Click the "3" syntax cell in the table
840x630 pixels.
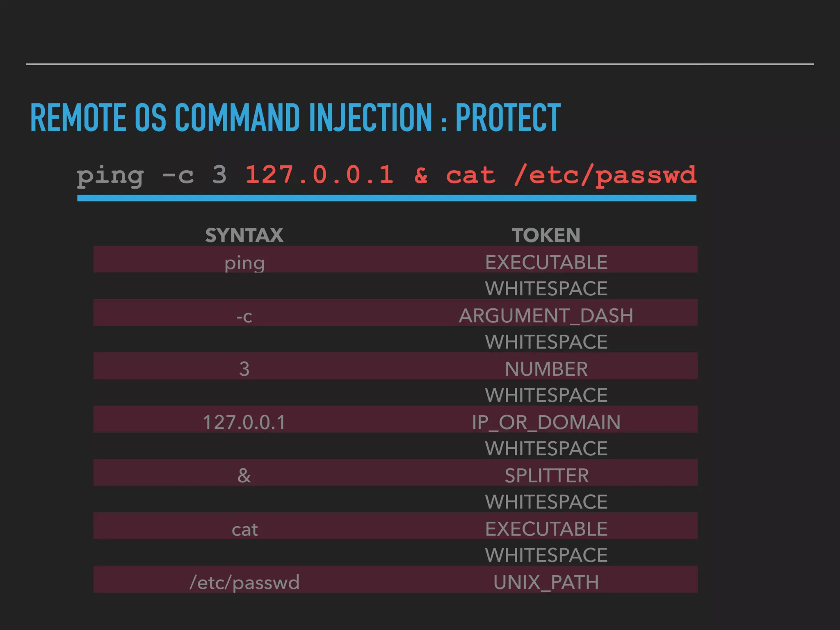coord(244,369)
